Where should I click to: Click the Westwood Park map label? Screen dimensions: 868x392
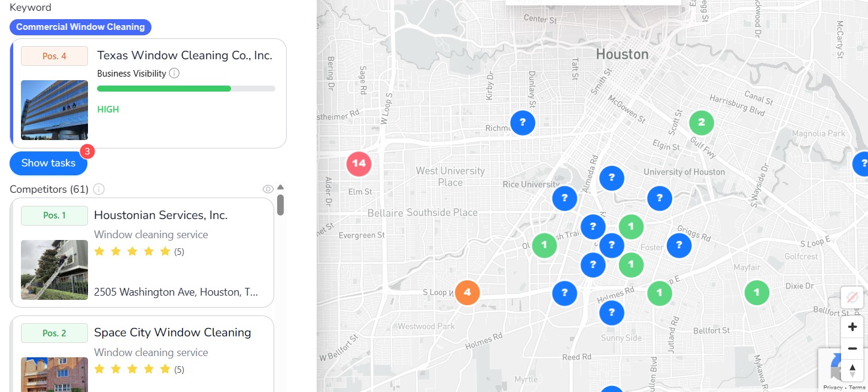point(426,326)
